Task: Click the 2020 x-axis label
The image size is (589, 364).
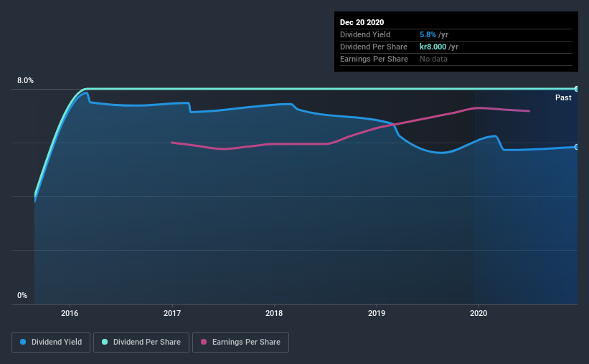Action: 479,313
